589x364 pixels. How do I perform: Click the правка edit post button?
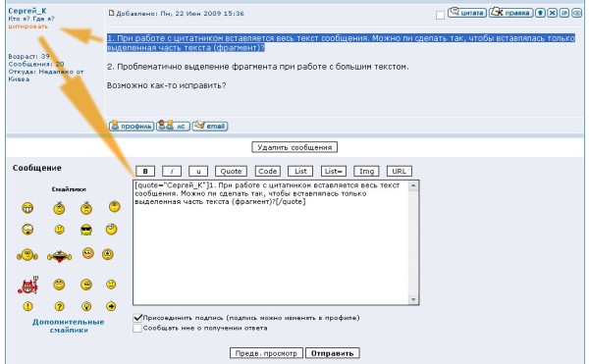point(510,13)
